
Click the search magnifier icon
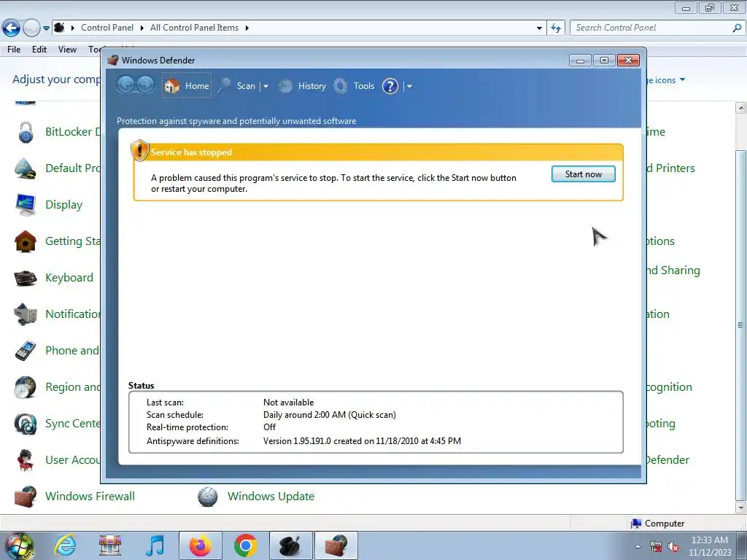coord(737,28)
